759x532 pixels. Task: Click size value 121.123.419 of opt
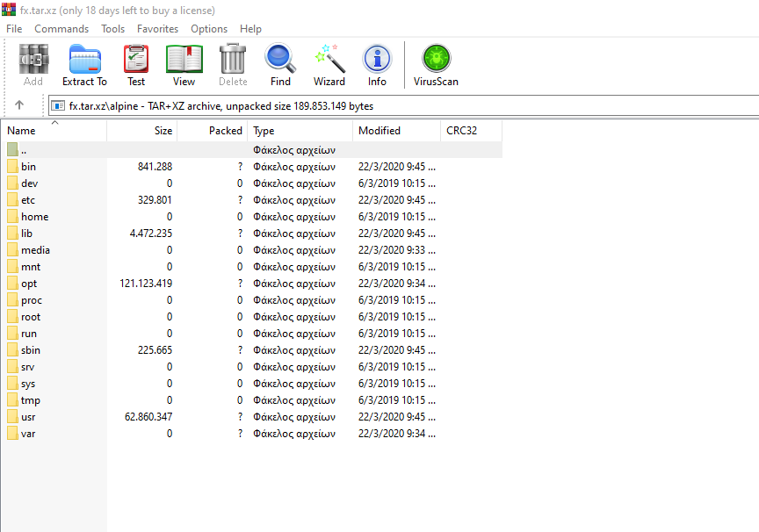coord(146,284)
